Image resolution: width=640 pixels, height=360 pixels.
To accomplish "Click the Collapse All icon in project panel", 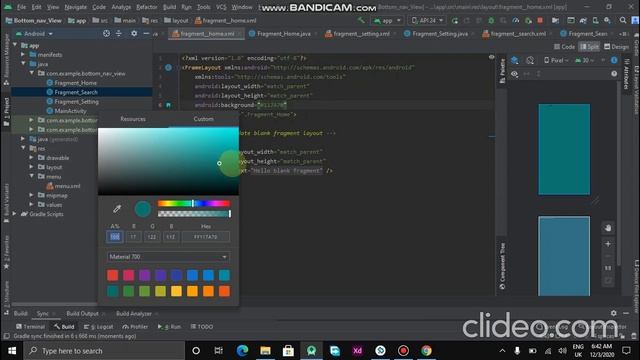I will [119, 33].
